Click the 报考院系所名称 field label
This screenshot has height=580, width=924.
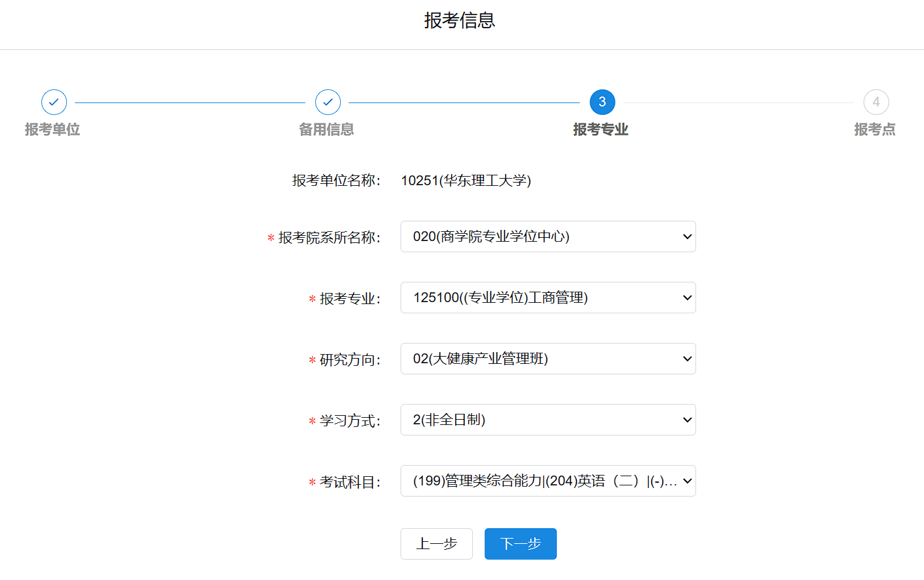tap(329, 238)
